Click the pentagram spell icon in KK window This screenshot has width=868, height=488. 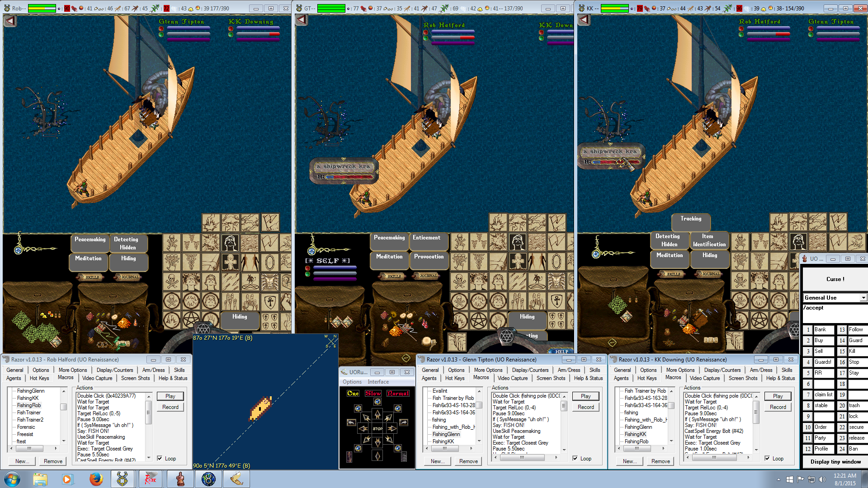tap(760, 321)
